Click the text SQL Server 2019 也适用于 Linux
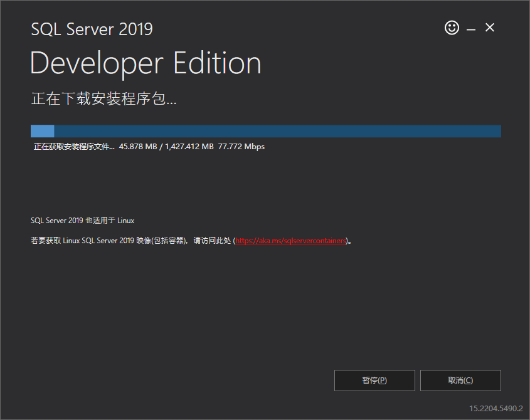 (82, 221)
